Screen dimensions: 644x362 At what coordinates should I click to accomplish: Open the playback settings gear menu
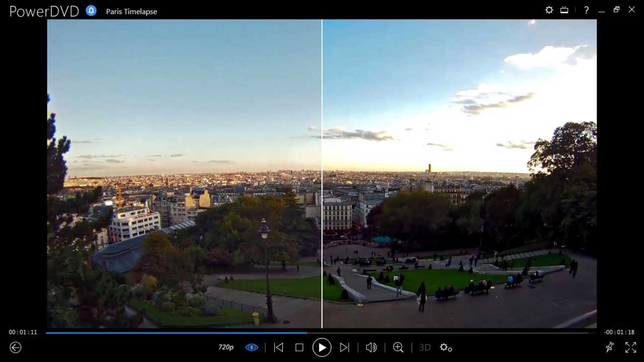[446, 347]
